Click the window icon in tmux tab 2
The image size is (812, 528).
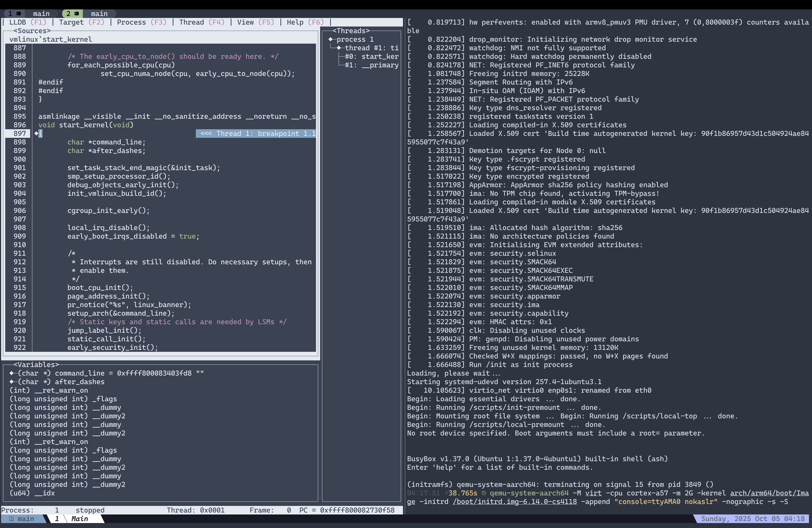[x=77, y=14]
